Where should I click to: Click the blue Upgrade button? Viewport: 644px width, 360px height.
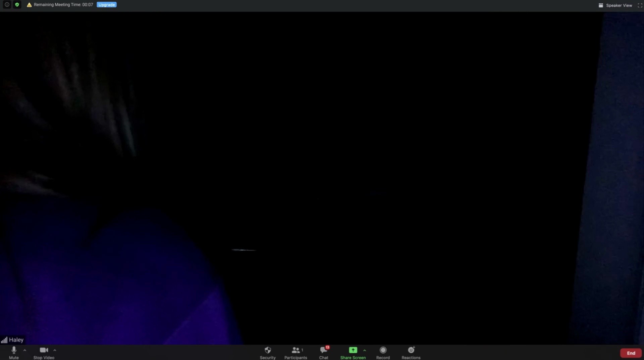[x=107, y=5]
